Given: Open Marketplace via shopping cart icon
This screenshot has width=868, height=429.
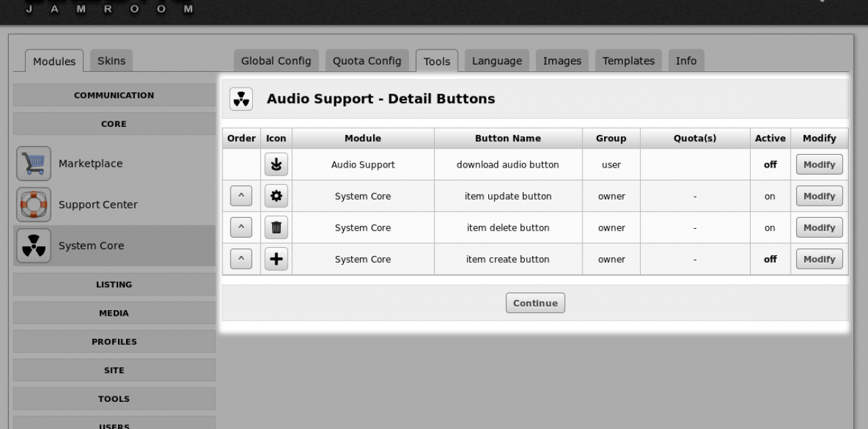Looking at the screenshot, I should [x=34, y=164].
